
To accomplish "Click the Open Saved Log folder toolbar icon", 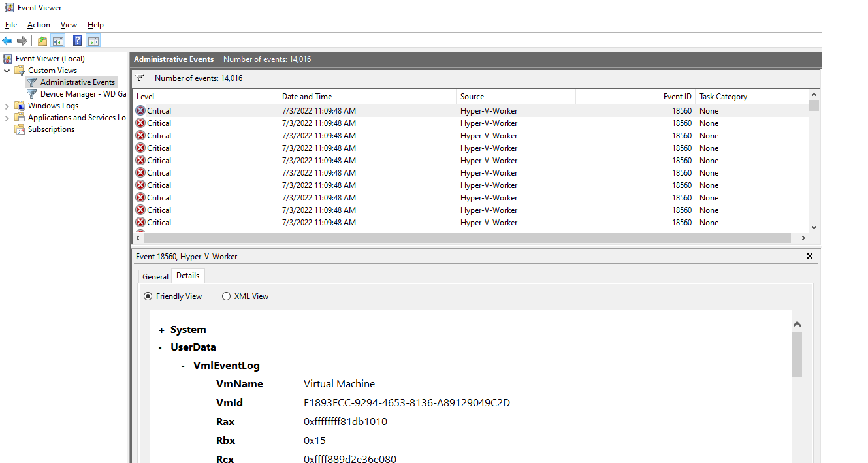I will coord(42,40).
